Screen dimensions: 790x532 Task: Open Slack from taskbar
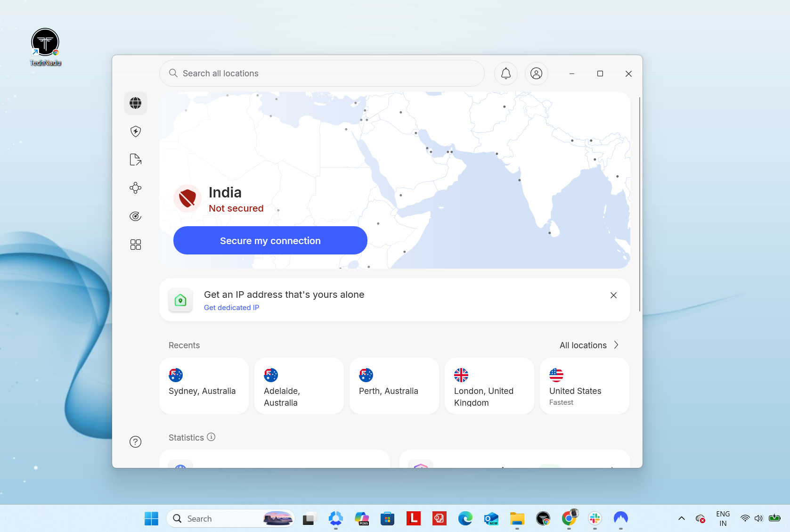tap(595, 518)
